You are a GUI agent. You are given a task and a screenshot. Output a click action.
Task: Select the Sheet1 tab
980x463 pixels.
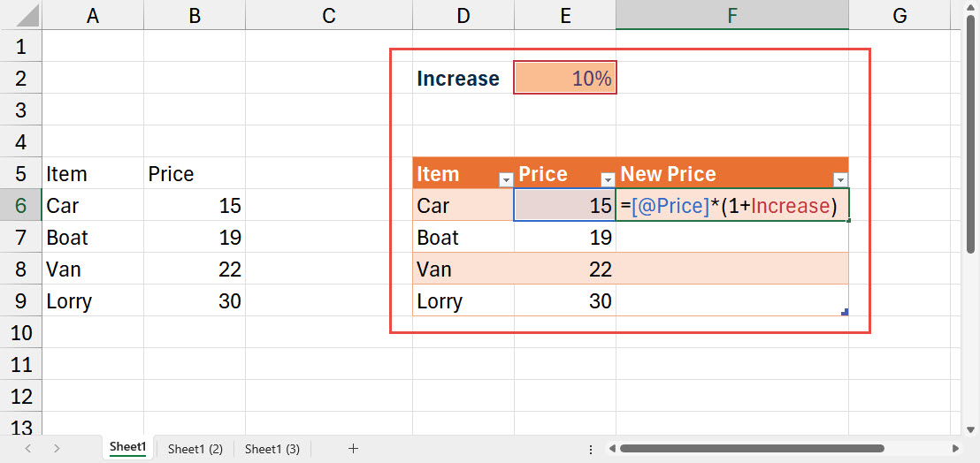coord(127,448)
